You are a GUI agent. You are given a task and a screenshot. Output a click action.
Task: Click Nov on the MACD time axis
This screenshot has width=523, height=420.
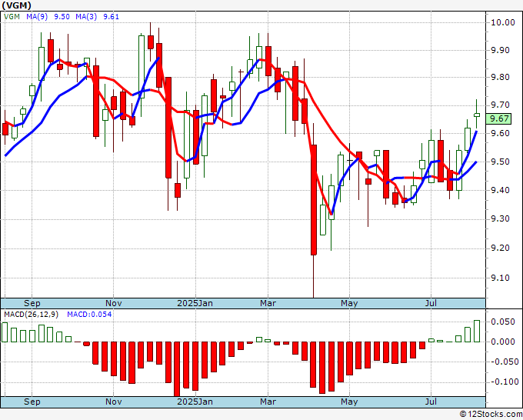(x=113, y=402)
